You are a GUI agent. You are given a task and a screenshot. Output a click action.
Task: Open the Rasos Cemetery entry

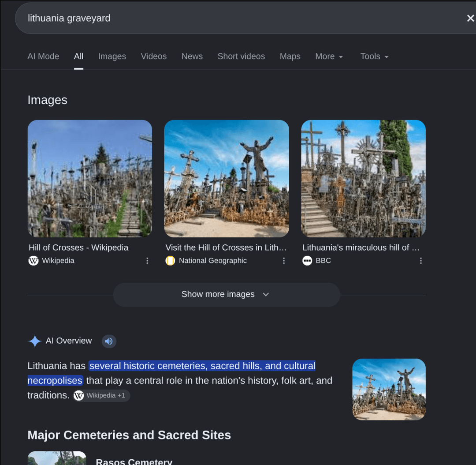[134, 461]
